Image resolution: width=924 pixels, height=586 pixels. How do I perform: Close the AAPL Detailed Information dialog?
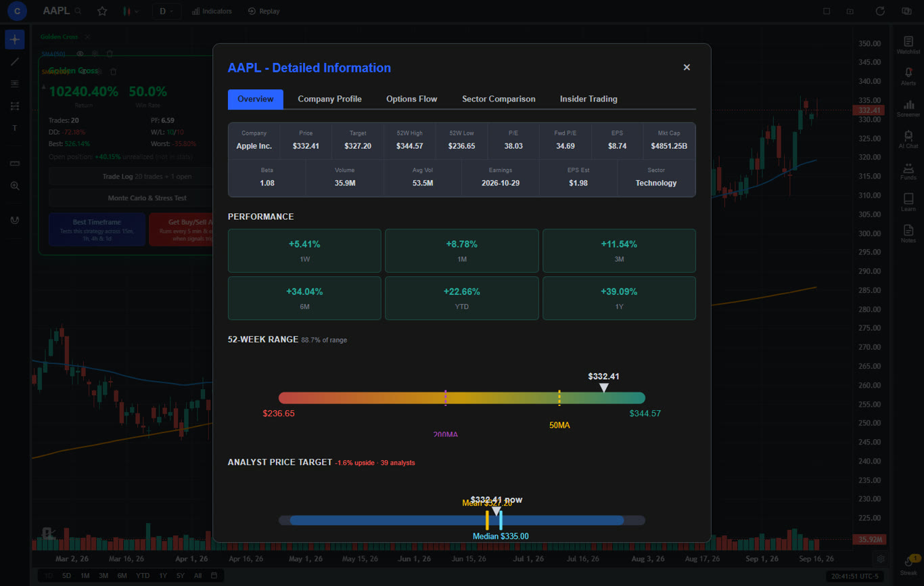tap(687, 67)
